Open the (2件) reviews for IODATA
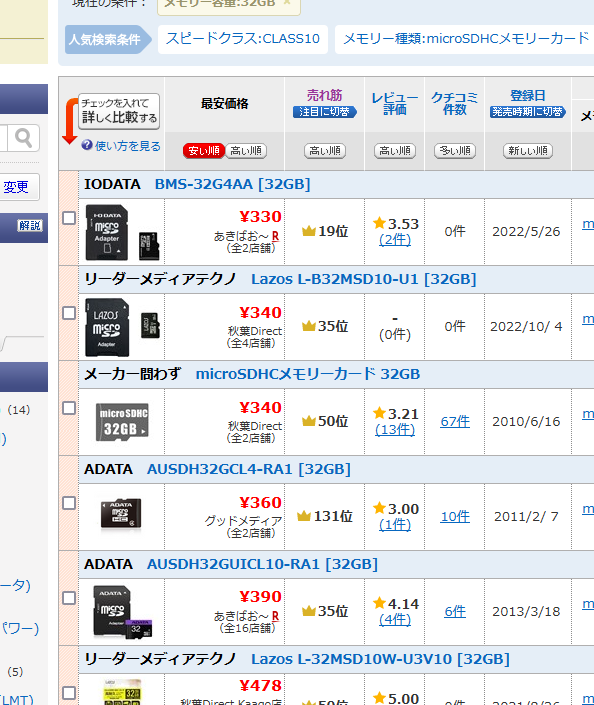Image resolution: width=594 pixels, height=705 pixels. click(395, 239)
